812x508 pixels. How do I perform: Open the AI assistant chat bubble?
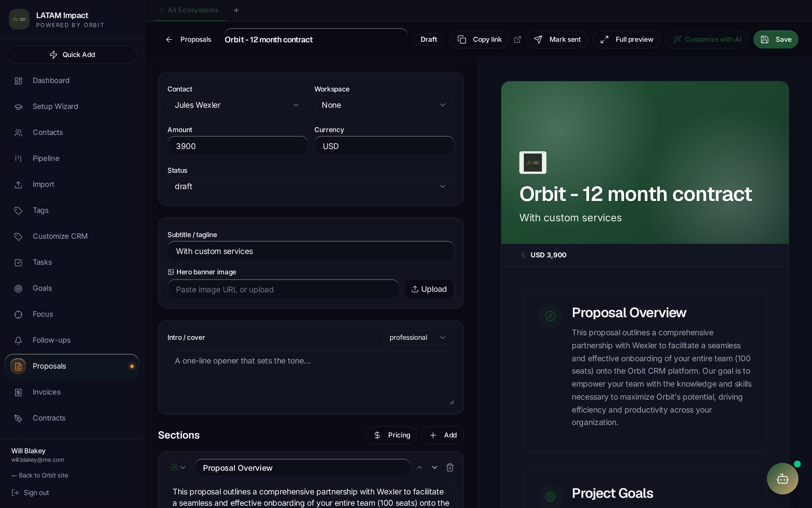point(782,478)
